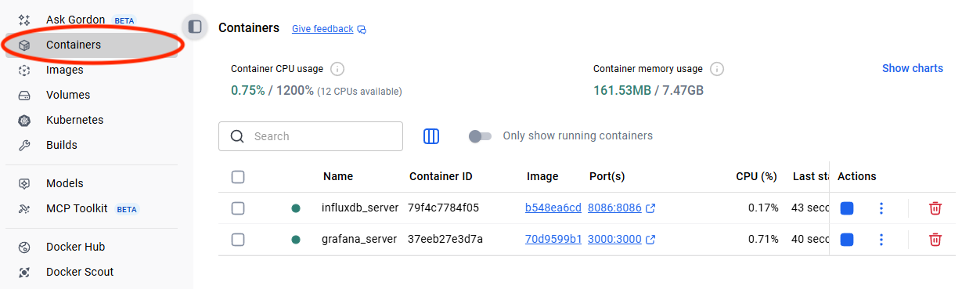Click the container Search field
This screenshot has width=980, height=289.
[x=311, y=136]
